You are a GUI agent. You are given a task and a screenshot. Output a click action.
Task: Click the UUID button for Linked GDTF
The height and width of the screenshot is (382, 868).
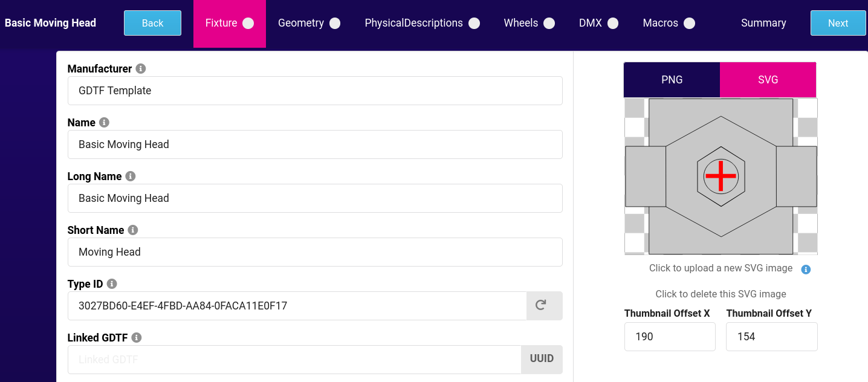tap(542, 359)
